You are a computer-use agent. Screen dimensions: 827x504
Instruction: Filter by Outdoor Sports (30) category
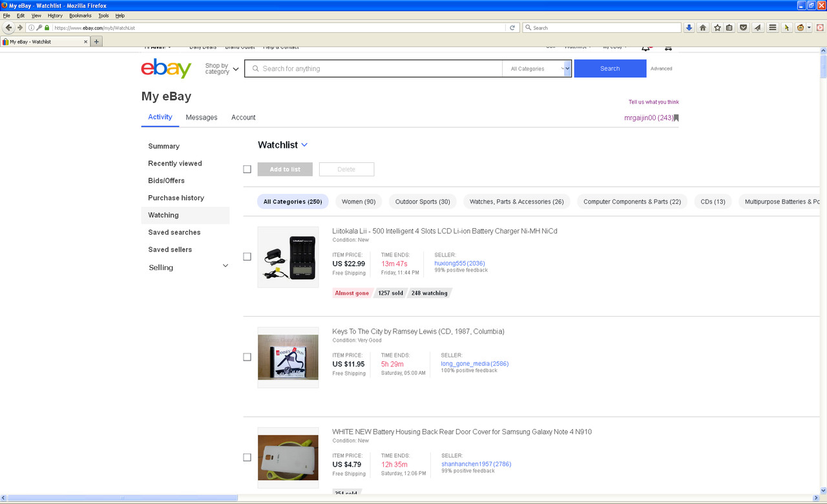pos(423,202)
